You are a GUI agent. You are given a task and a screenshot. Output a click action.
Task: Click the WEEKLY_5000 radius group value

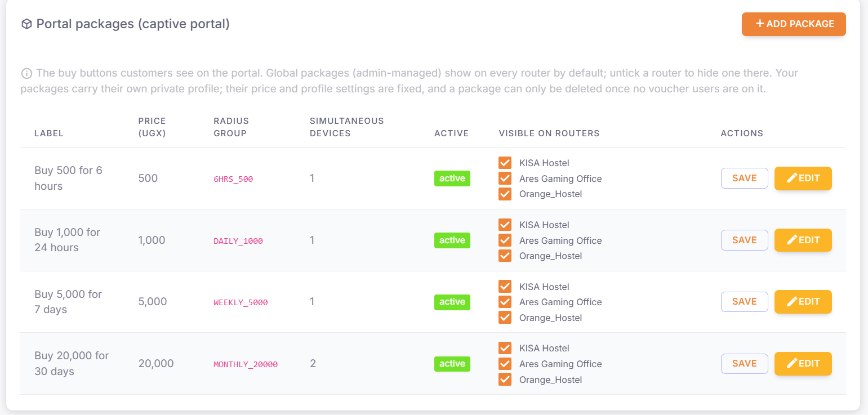pyautogui.click(x=241, y=302)
